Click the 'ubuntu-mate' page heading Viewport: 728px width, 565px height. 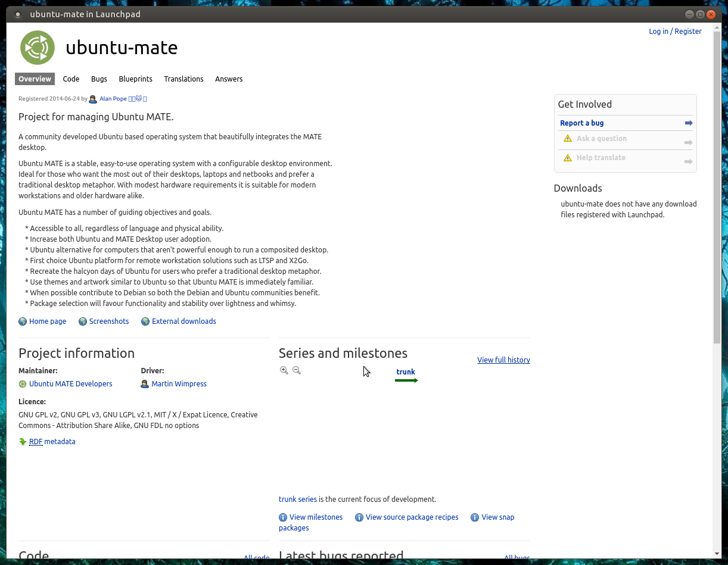122,48
